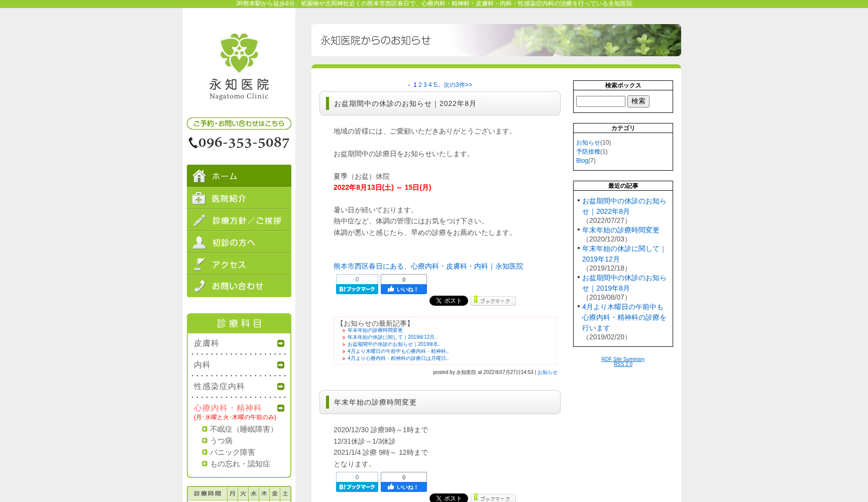This screenshot has height=502, width=868.
Task: Click the Nagatomo Clinic logo
Action: (x=239, y=66)
